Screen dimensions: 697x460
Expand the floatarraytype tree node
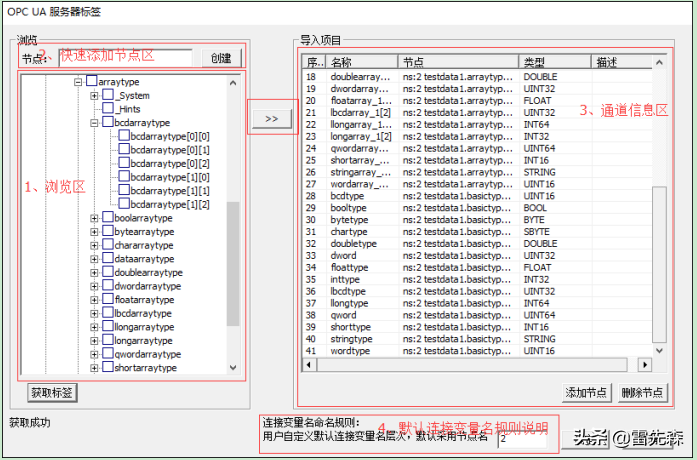pyautogui.click(x=95, y=300)
